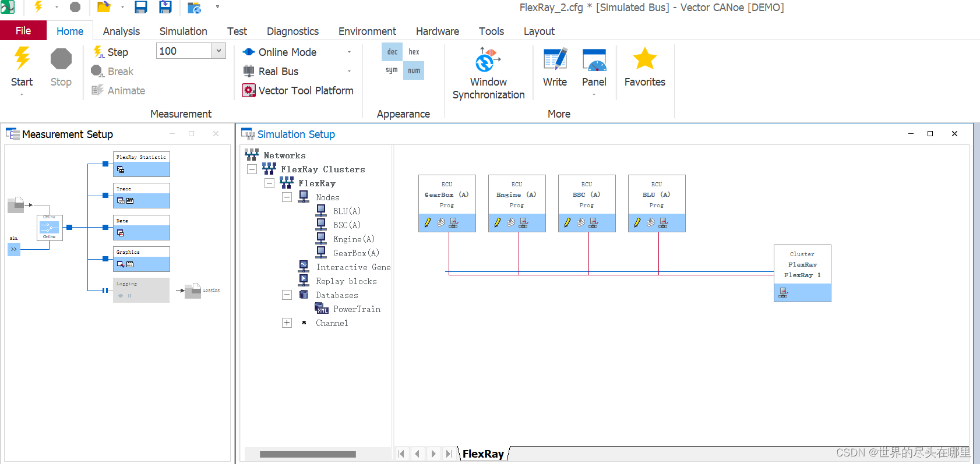The height and width of the screenshot is (464, 980).
Task: Select hex number display format
Action: coord(414,52)
